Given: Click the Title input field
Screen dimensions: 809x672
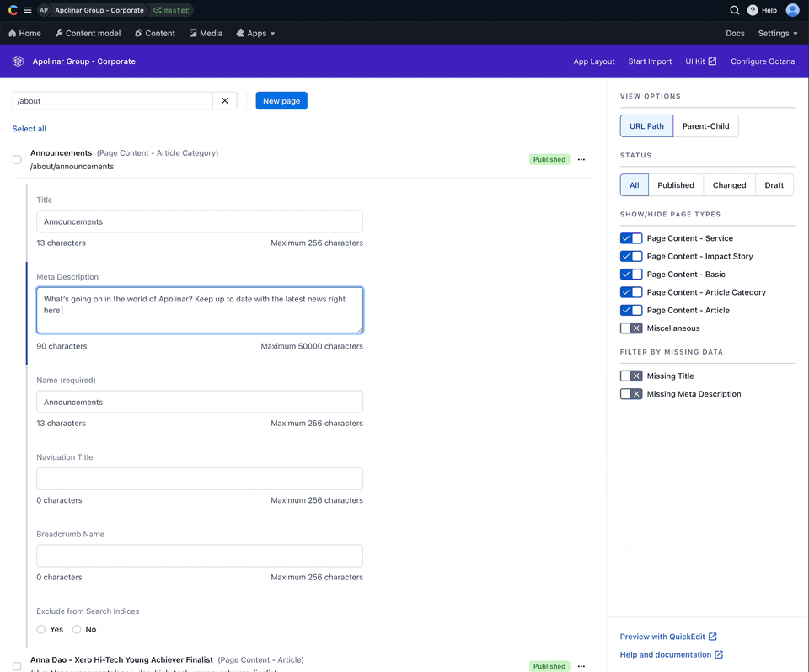Looking at the screenshot, I should [200, 221].
